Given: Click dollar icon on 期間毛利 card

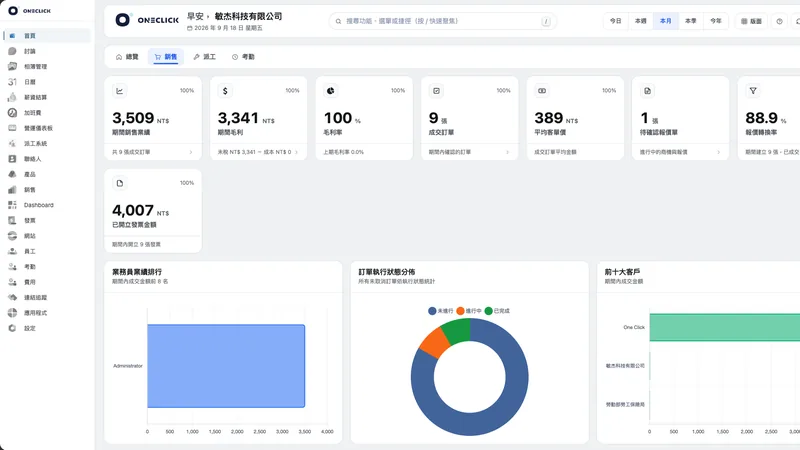Looking at the screenshot, I should point(225,91).
